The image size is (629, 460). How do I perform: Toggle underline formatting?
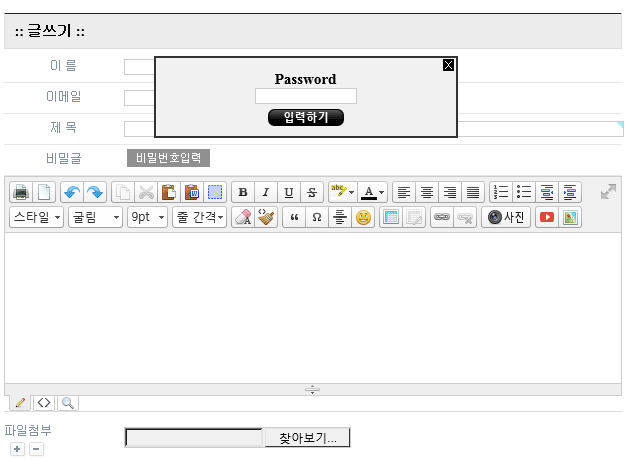289,193
